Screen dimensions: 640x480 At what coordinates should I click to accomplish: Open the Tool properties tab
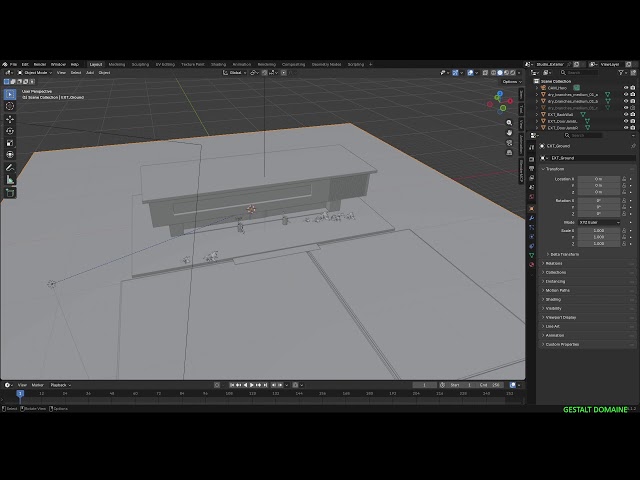(x=531, y=148)
